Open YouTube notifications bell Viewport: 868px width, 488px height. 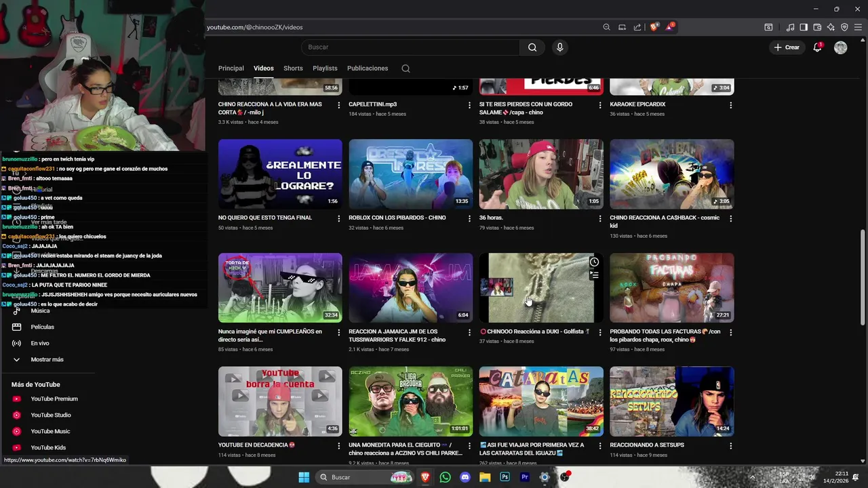pyautogui.click(x=817, y=47)
